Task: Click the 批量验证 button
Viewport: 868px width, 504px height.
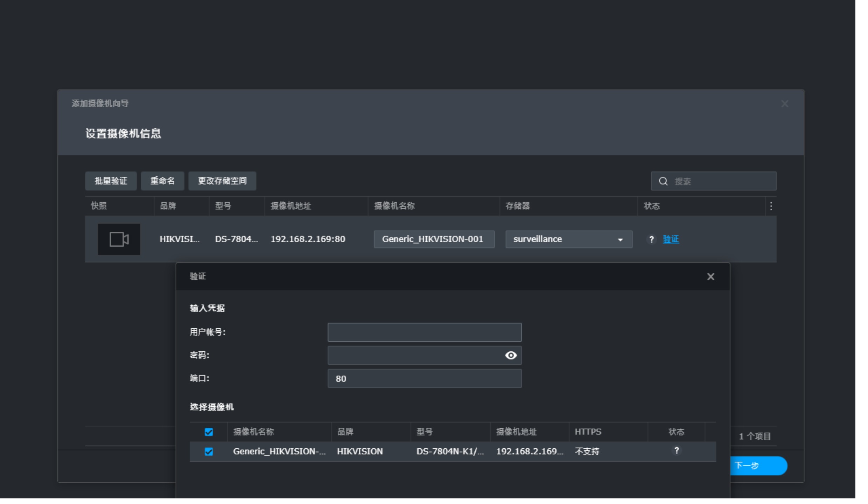Action: coord(111,181)
